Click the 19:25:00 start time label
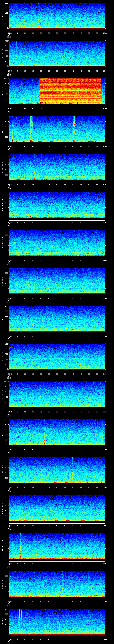The width and height of the screenshot is (114, 644). (9, 450)
